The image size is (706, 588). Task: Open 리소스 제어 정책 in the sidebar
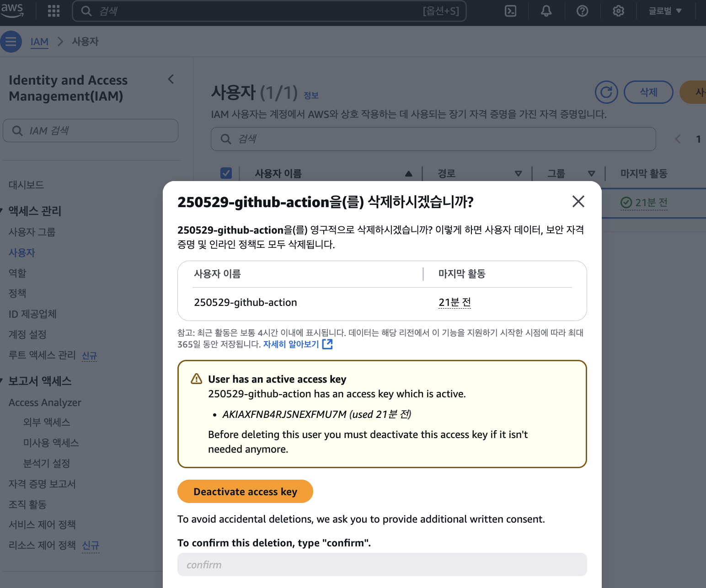[42, 545]
